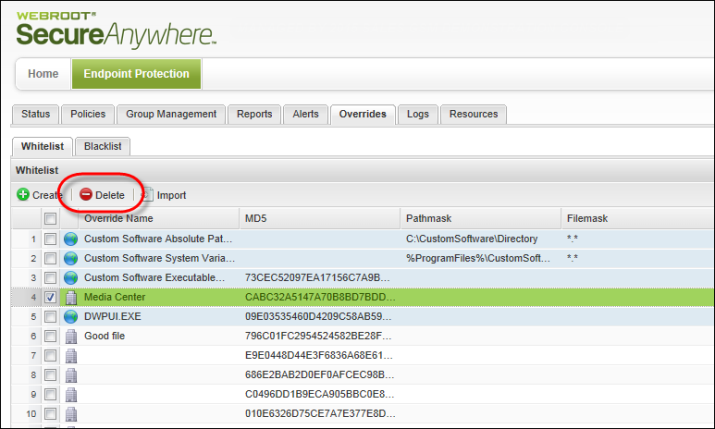Sort by Override Name column header
The width and height of the screenshot is (715, 429).
tap(159, 218)
